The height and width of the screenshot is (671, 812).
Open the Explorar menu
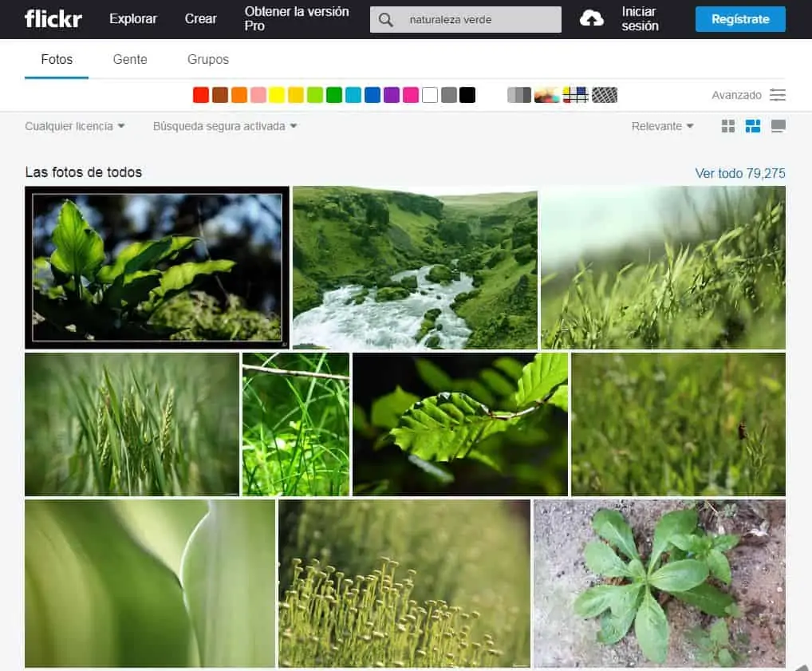(133, 19)
